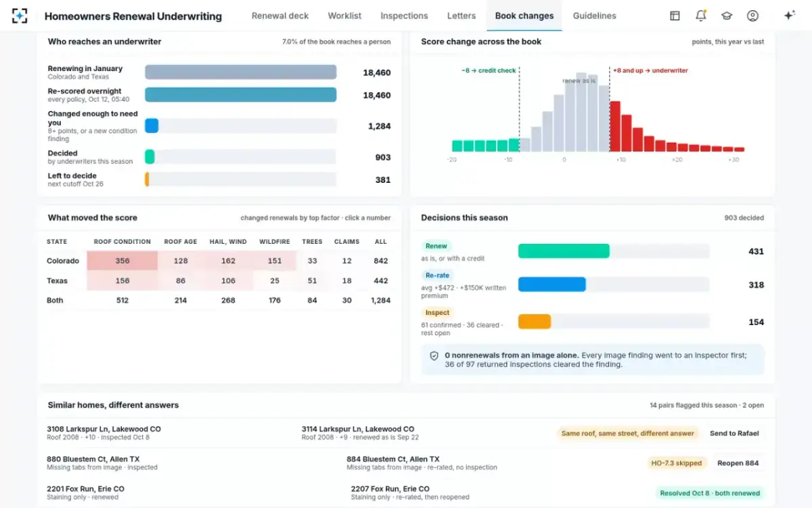This screenshot has width=812, height=508.
Task: Select the Letters tab
Action: pos(461,16)
